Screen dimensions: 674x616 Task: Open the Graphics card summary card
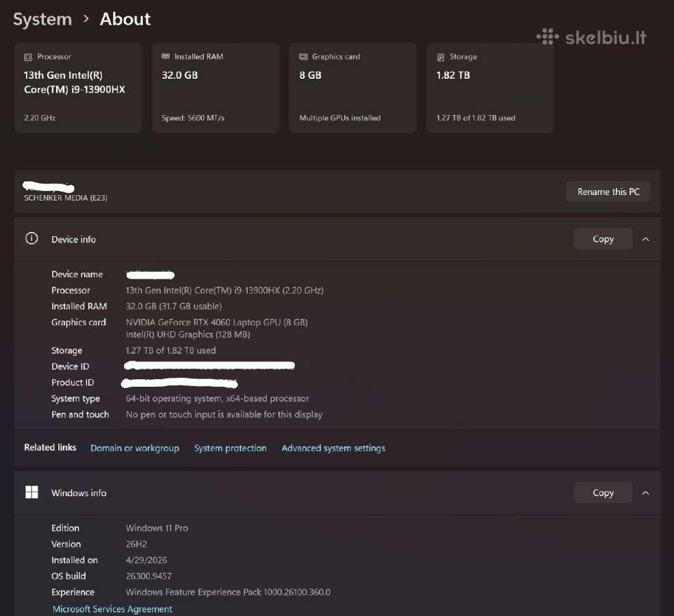(353, 88)
